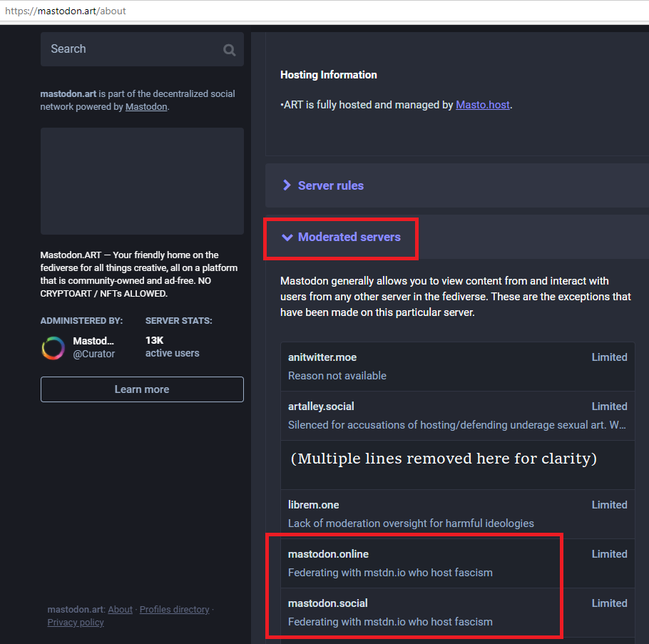The image size is (649, 644).
Task: Open the About footer link
Action: (120, 610)
